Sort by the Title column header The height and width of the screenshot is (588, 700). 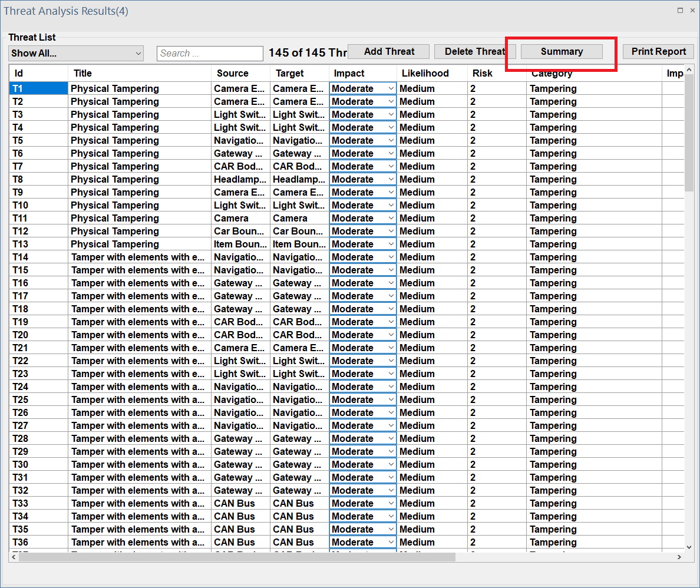coord(140,74)
